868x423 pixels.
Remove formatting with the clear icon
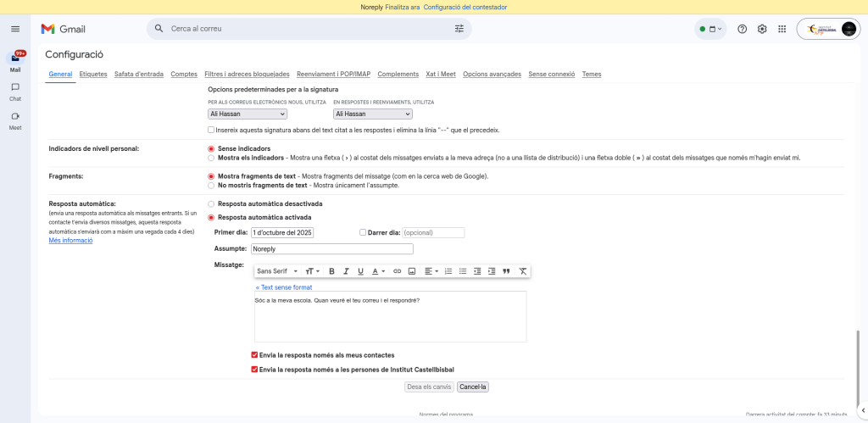tap(523, 271)
